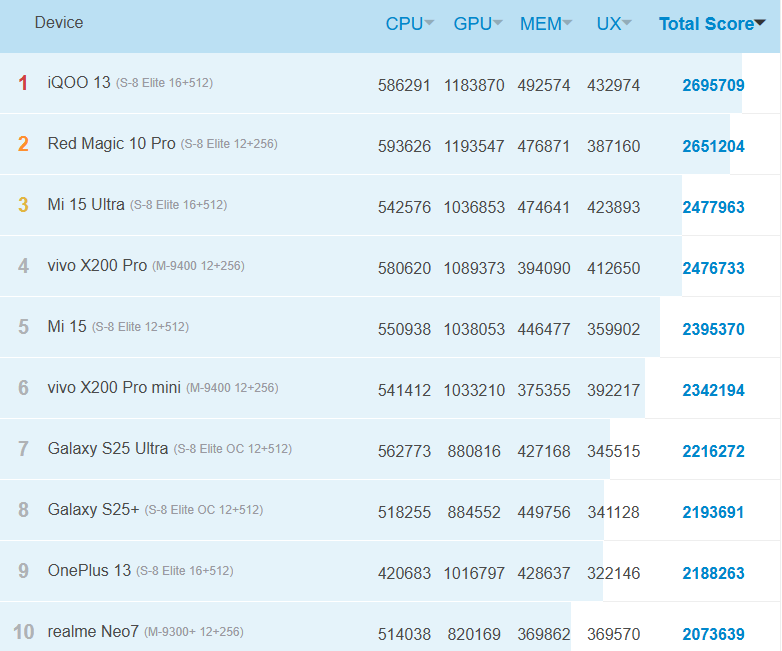
Task: Click total score 2476733
Action: click(x=713, y=268)
